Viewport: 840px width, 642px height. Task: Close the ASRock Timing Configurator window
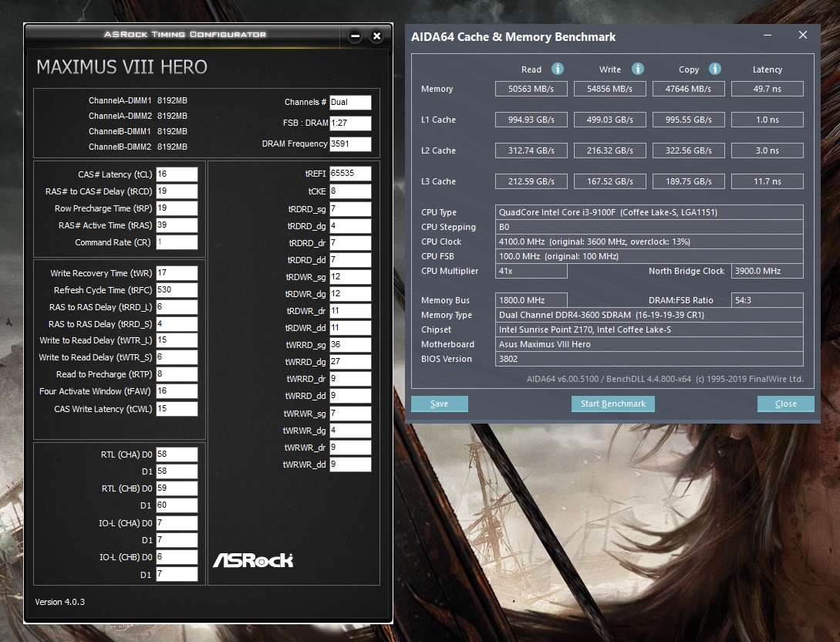376,36
